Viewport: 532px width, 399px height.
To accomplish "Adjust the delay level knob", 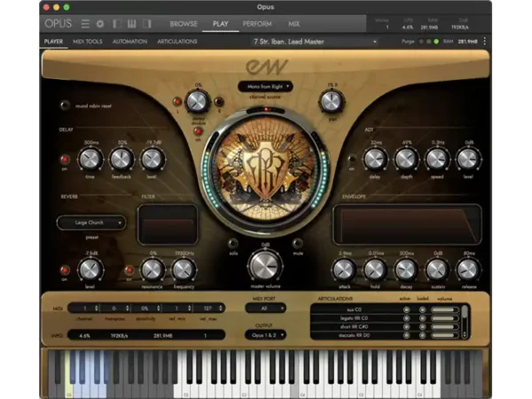I will pyautogui.click(x=152, y=159).
